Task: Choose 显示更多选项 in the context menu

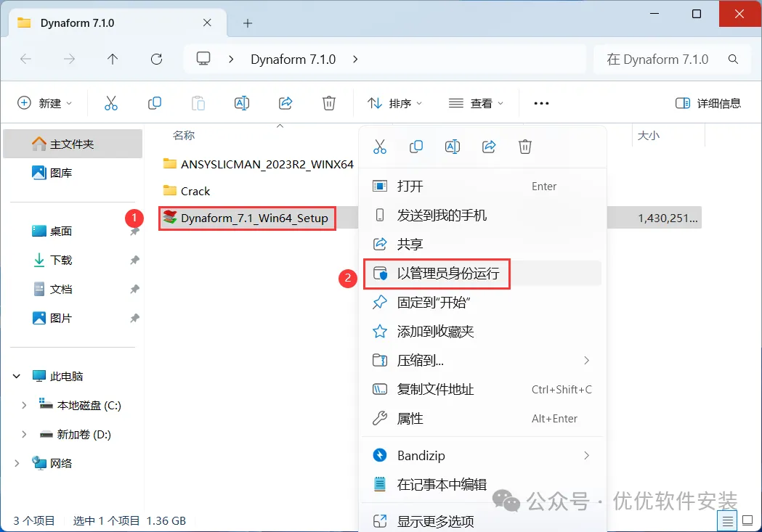Action: tap(482, 521)
